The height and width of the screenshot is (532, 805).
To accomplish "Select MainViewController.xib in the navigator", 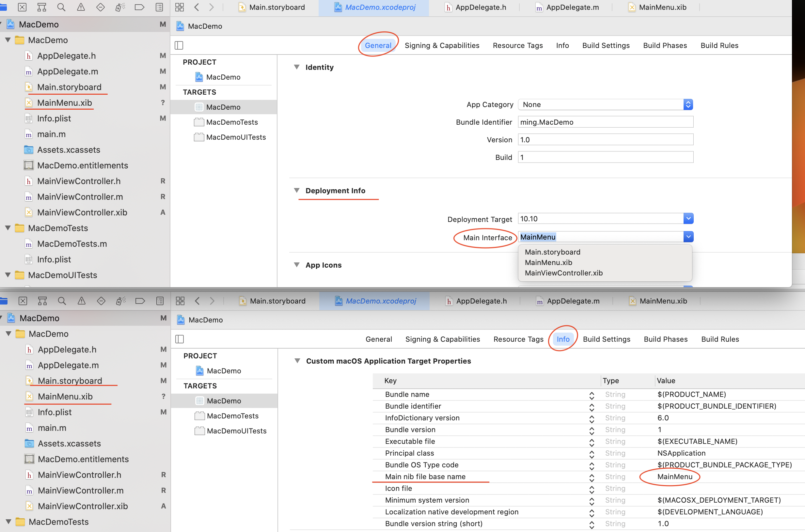I will click(x=82, y=212).
